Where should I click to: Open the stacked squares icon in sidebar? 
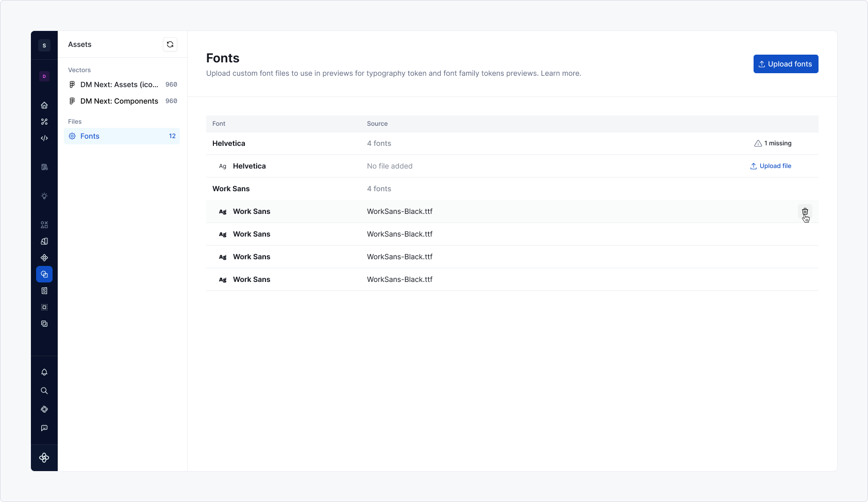tap(44, 324)
